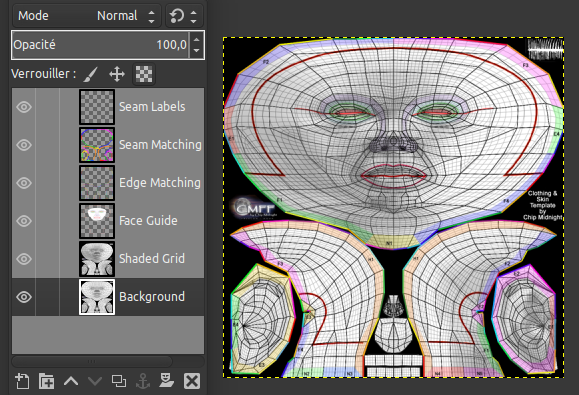Hide the Background layer
Image resolution: width=579 pixels, height=395 pixels.
pyautogui.click(x=24, y=297)
